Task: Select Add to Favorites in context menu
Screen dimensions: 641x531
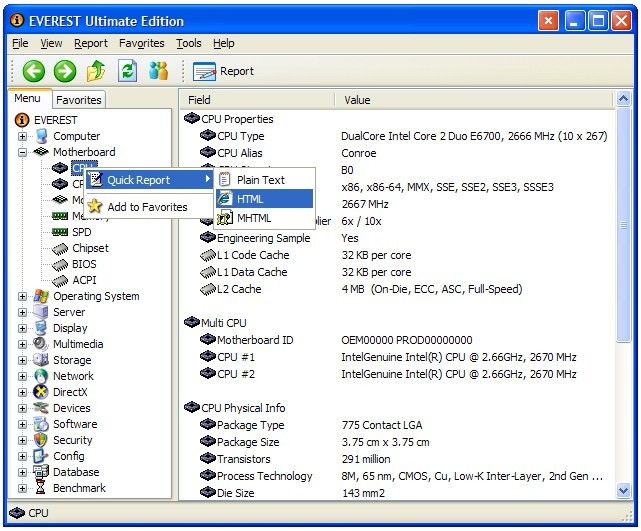Action: tap(148, 207)
